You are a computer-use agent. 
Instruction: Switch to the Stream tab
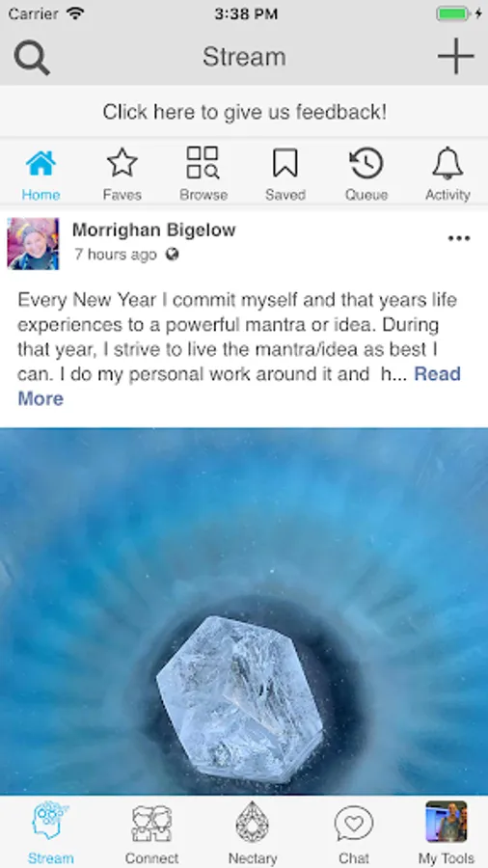[x=50, y=832]
